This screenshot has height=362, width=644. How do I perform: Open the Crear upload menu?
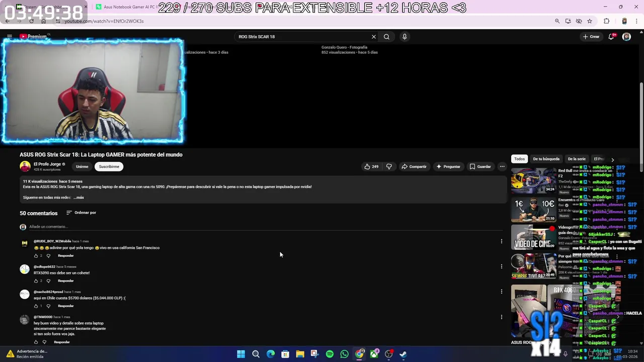[x=591, y=37]
